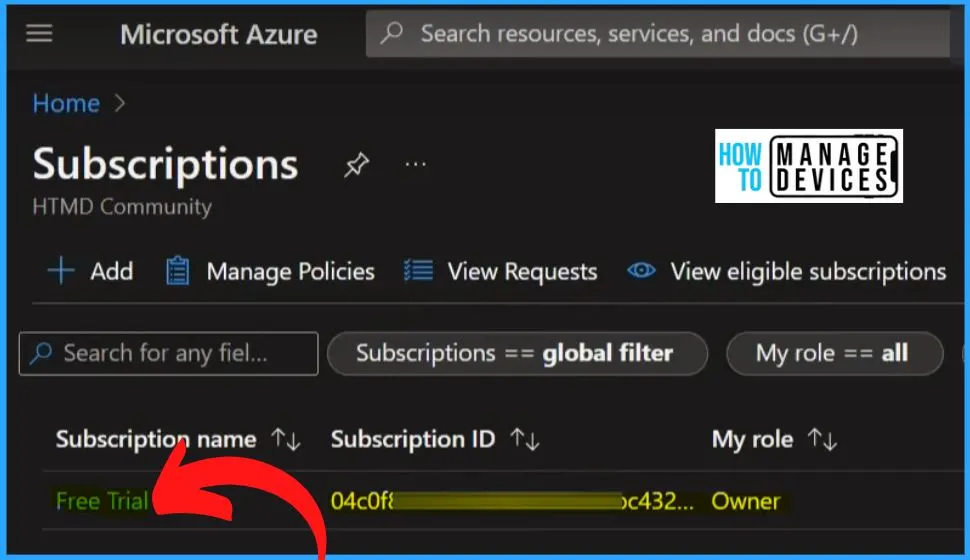This screenshot has width=970, height=560.
Task: Click the magnifier icon in the filter search box
Action: click(41, 353)
